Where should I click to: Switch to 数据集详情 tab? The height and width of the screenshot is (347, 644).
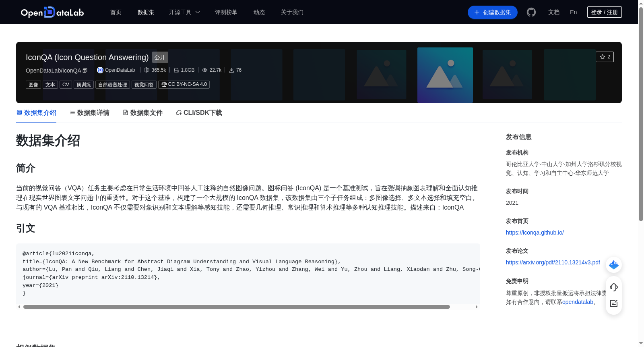(x=89, y=113)
